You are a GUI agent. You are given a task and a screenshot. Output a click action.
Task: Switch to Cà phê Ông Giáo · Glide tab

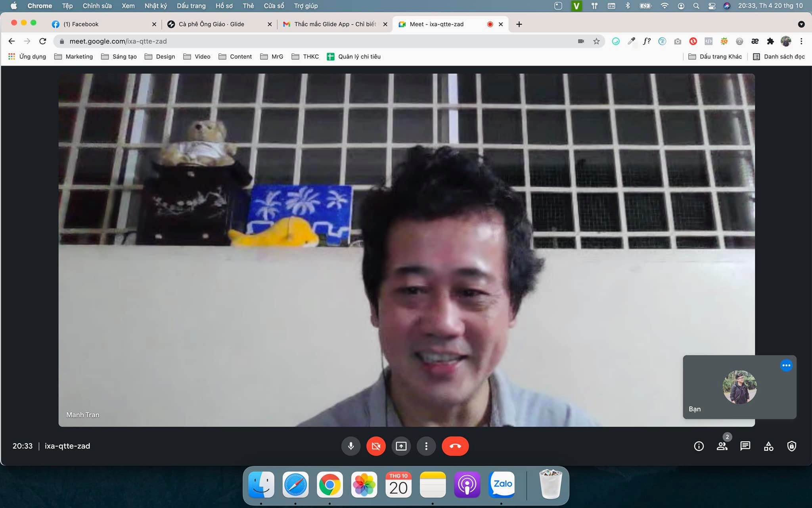[220, 24]
